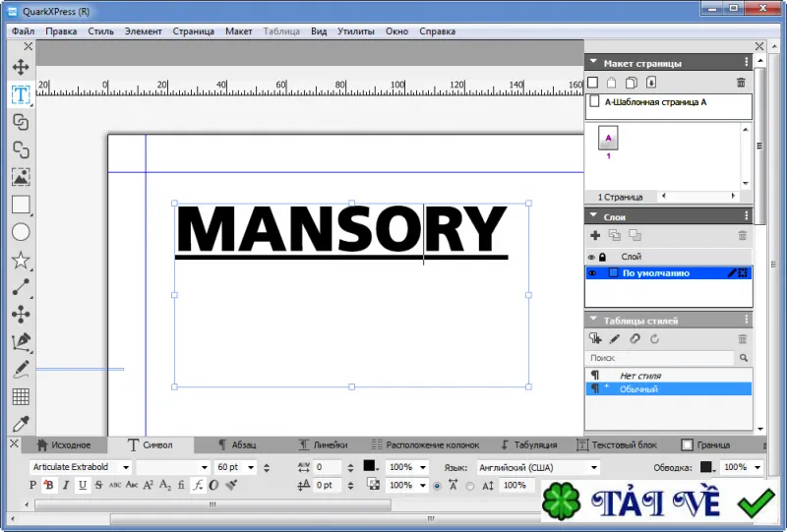This screenshot has width=787, height=532.
Task: Collapse the Слои panel
Action: (593, 215)
